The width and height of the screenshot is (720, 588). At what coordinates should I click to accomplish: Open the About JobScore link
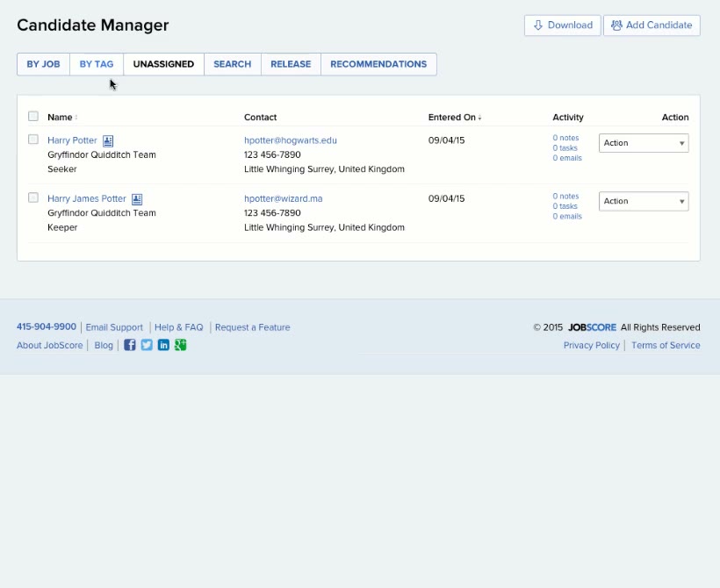(x=49, y=345)
